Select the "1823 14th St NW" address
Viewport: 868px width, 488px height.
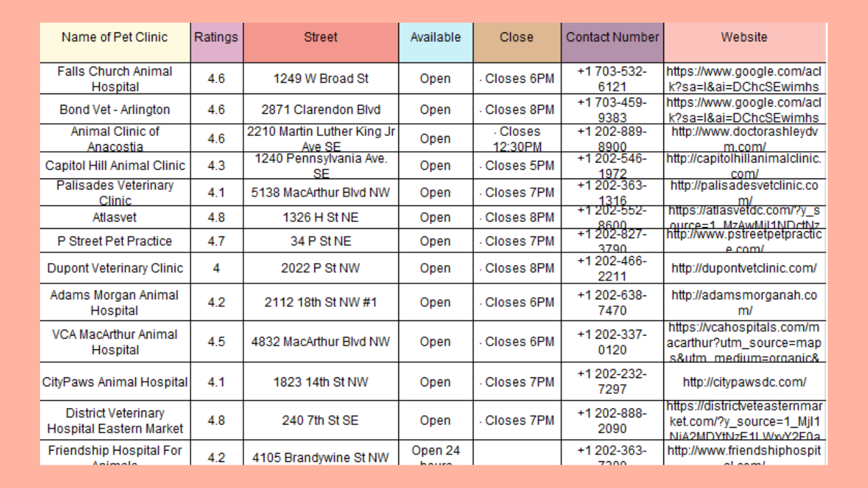point(321,382)
